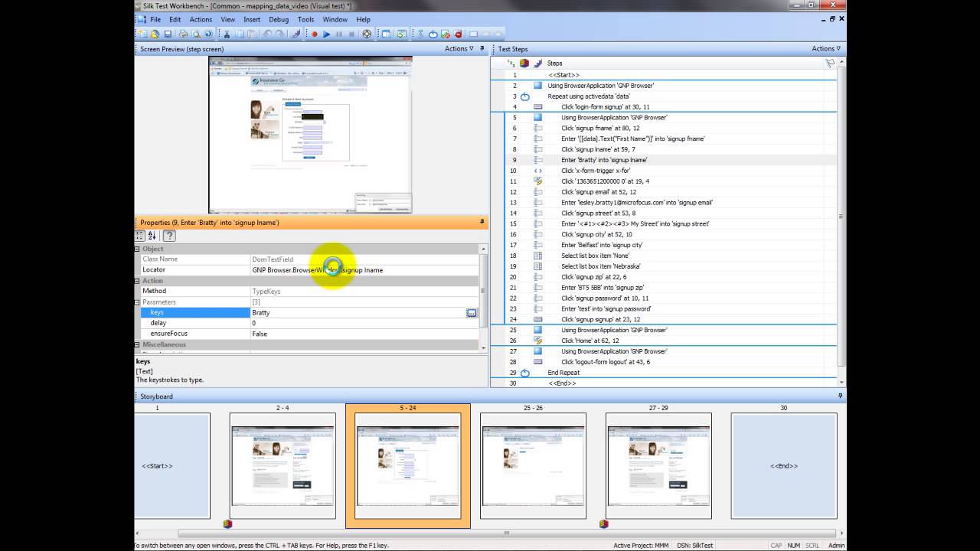Click the Categorized view icon in Properties
The image size is (980, 551).
coord(140,236)
